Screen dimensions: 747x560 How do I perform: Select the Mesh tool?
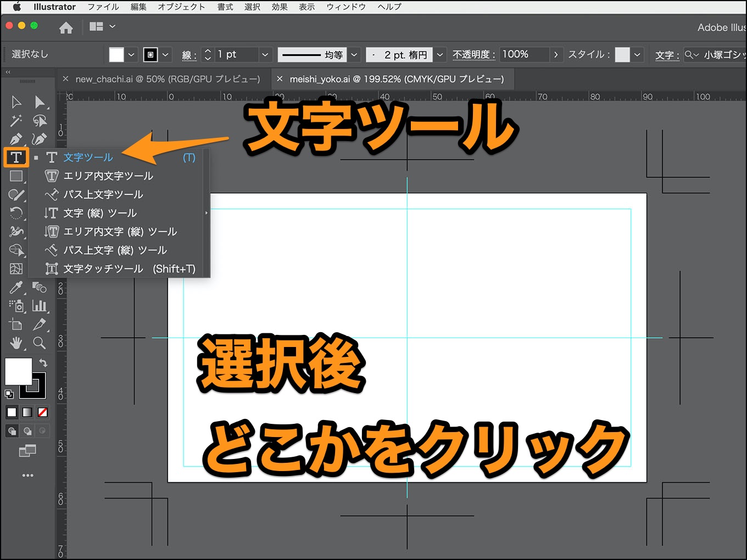[x=16, y=268]
